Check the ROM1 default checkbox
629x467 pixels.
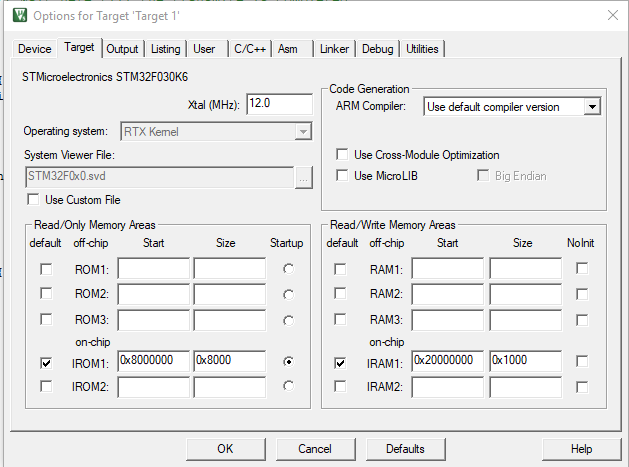pyautogui.click(x=46, y=269)
